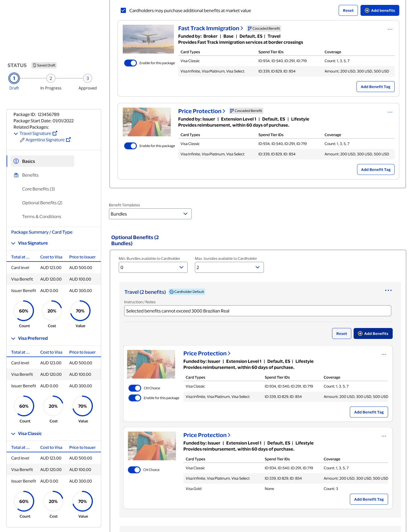Viewport: 420px width, 532px height.
Task: Open Package Summary / Card Type heading
Action: (x=42, y=232)
